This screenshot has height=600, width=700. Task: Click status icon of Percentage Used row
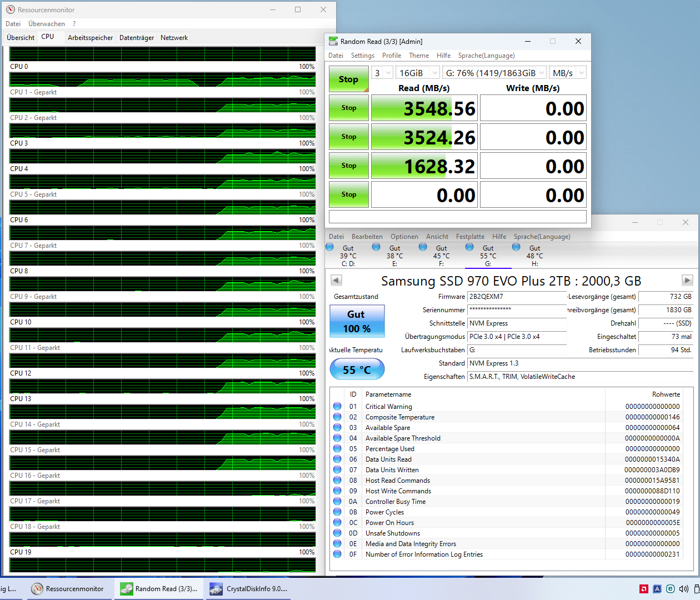(337, 448)
